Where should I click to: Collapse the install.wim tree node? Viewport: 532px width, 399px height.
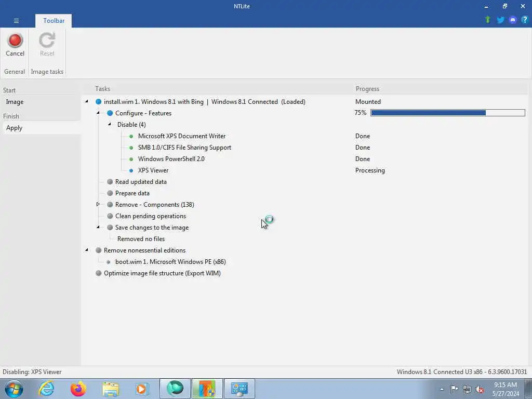(x=87, y=101)
